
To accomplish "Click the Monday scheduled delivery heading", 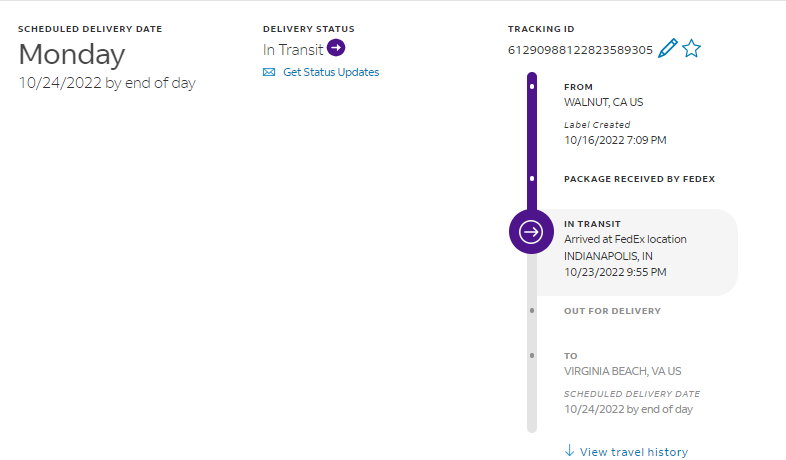I will (72, 54).
